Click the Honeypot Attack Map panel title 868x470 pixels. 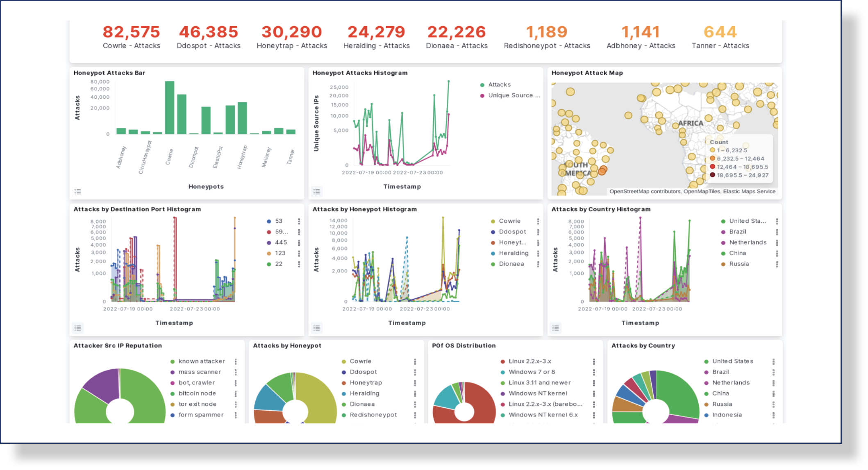click(587, 73)
